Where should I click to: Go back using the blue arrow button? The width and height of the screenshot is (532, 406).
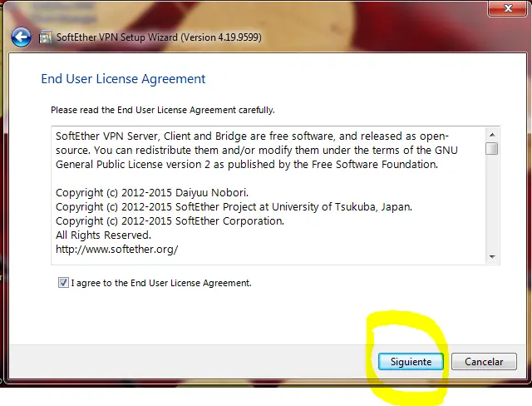coord(21,37)
